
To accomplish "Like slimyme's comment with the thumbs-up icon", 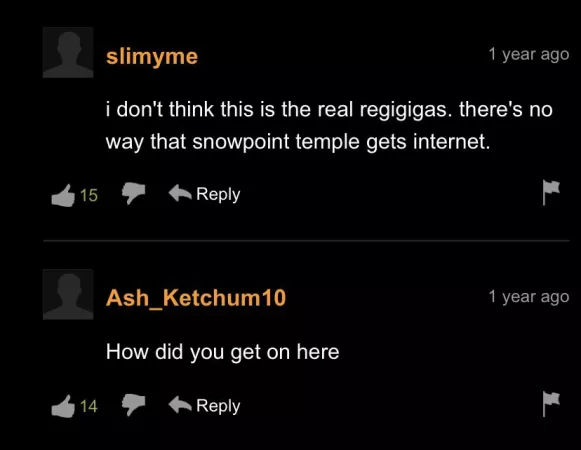I will (x=63, y=195).
